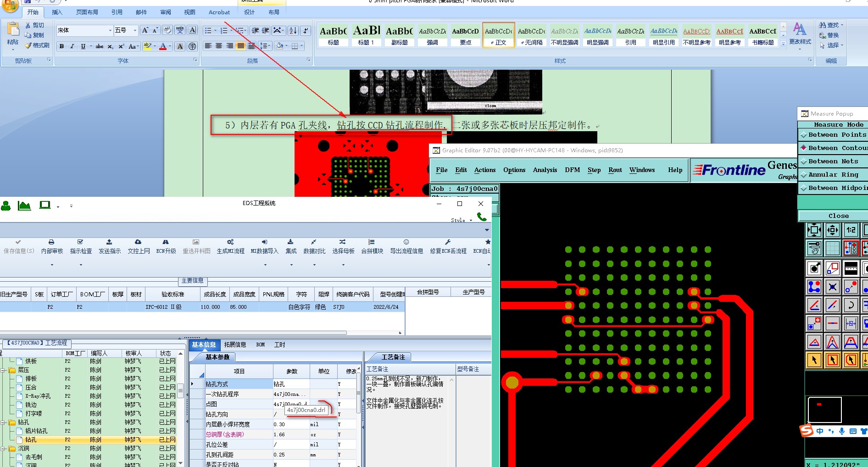Image resolution: width=868 pixels, height=467 pixels.
Task: Click the 选择母板 shuffle icon
Action: pos(343,242)
